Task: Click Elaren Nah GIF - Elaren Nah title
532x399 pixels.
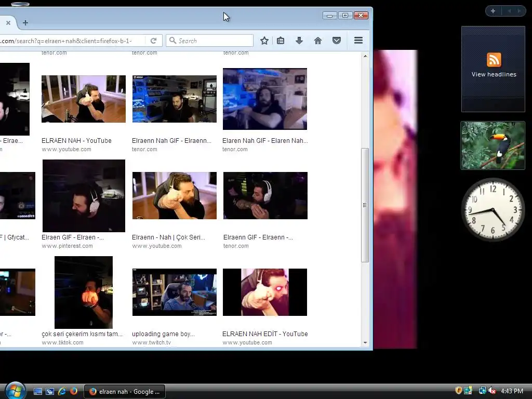Action: (x=265, y=140)
